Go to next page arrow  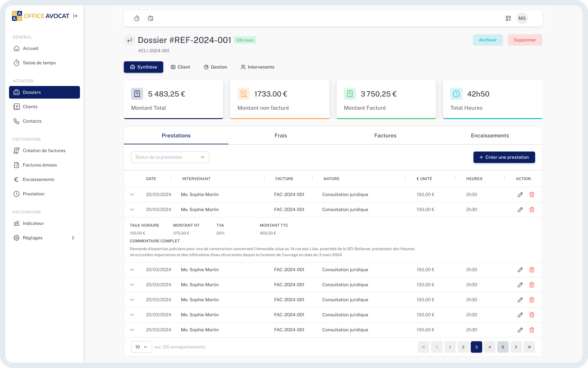[x=516, y=347]
